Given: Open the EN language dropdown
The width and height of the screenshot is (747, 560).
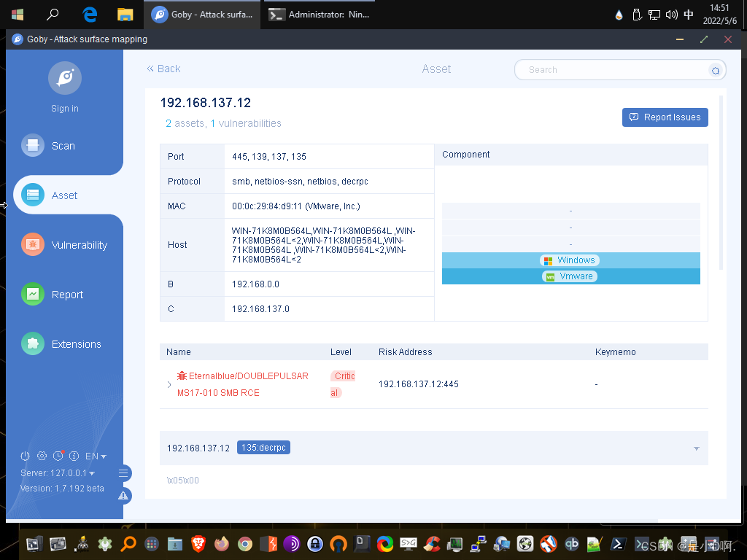Looking at the screenshot, I should [96, 456].
